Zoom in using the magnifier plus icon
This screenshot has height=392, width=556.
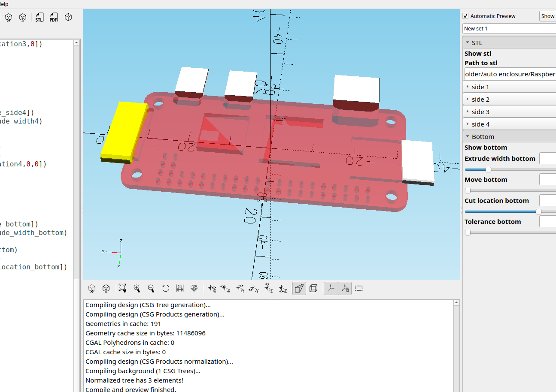tap(137, 288)
